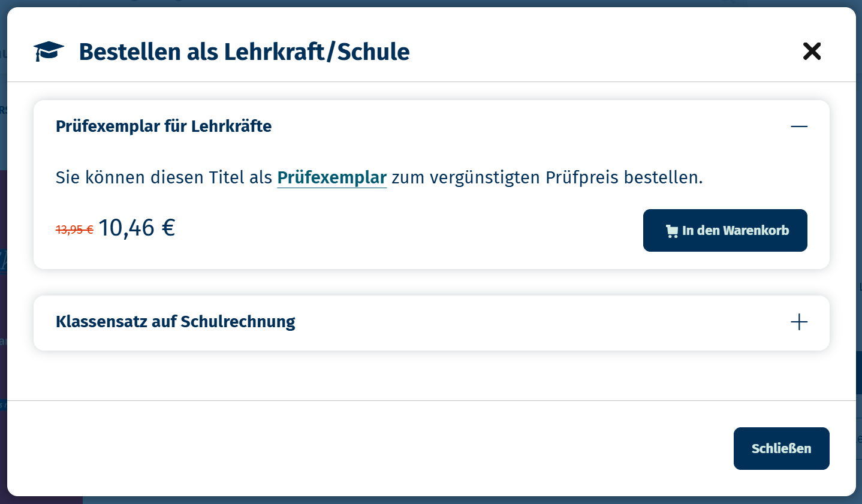This screenshot has width=862, height=504.
Task: Close the dialog with the X icon
Action: [x=812, y=52]
